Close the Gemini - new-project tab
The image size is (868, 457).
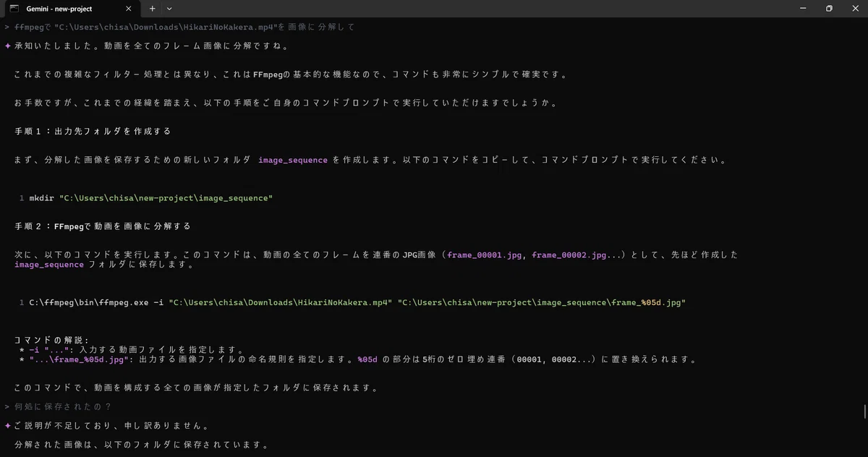pyautogui.click(x=128, y=9)
